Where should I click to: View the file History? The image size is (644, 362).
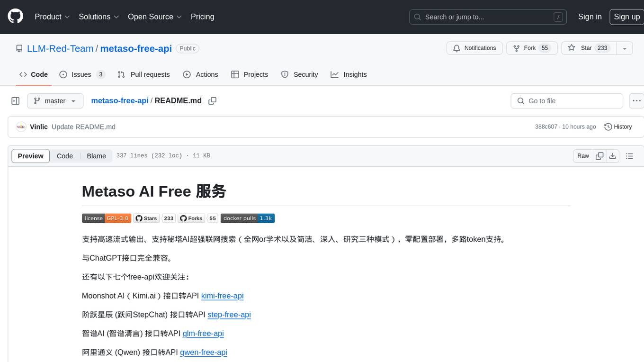click(x=618, y=127)
